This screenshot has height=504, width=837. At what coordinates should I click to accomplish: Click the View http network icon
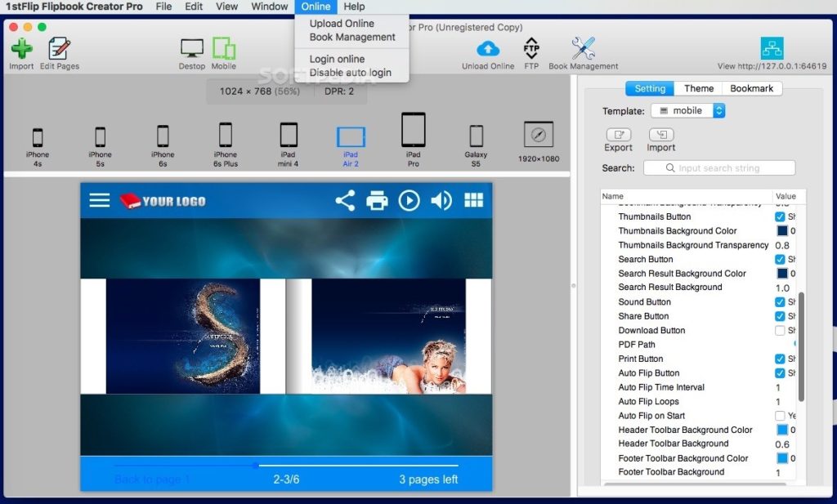coord(772,48)
